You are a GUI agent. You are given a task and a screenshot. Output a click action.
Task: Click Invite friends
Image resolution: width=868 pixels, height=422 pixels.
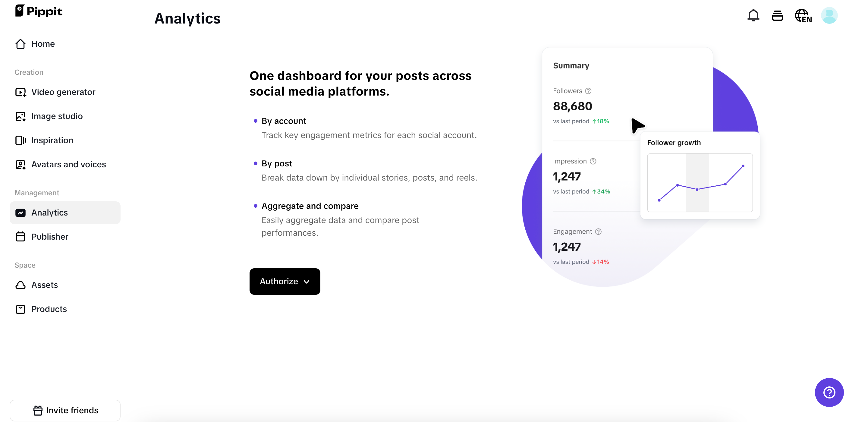65,410
